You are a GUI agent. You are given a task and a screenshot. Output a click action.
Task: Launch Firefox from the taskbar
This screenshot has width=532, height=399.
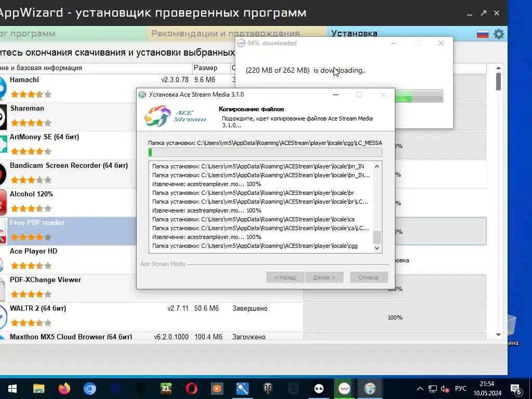pos(64,389)
